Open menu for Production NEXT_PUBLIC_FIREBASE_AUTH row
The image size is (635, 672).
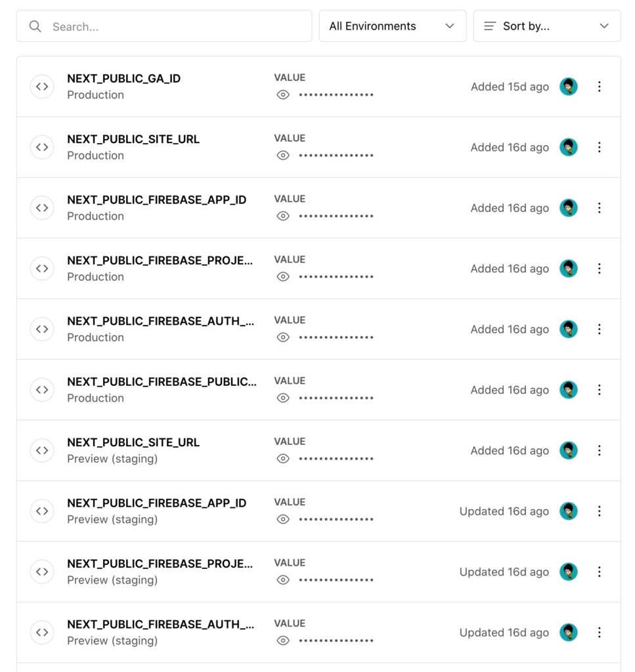pos(599,329)
